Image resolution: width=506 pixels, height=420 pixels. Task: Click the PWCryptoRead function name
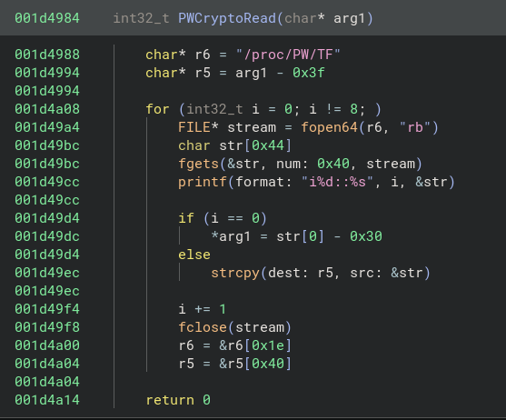[x=227, y=18]
